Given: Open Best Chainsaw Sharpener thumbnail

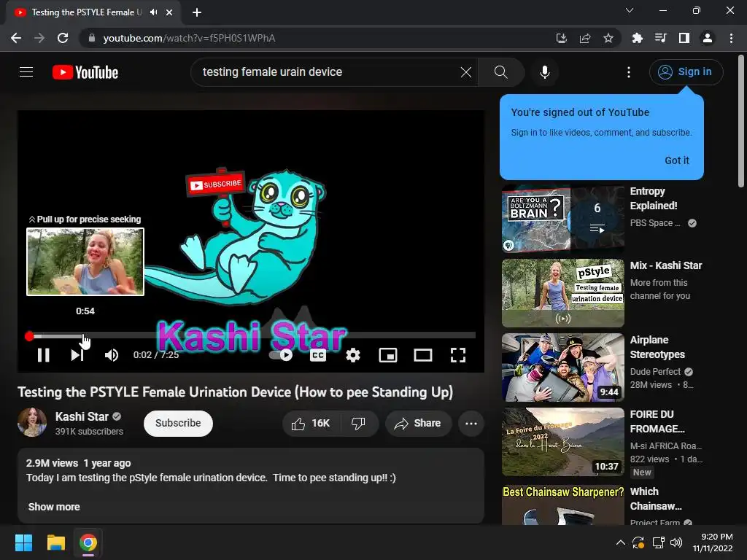Looking at the screenshot, I should coord(563,505).
